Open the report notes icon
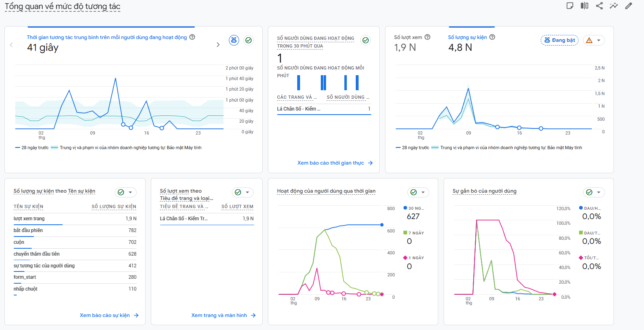 point(570,6)
